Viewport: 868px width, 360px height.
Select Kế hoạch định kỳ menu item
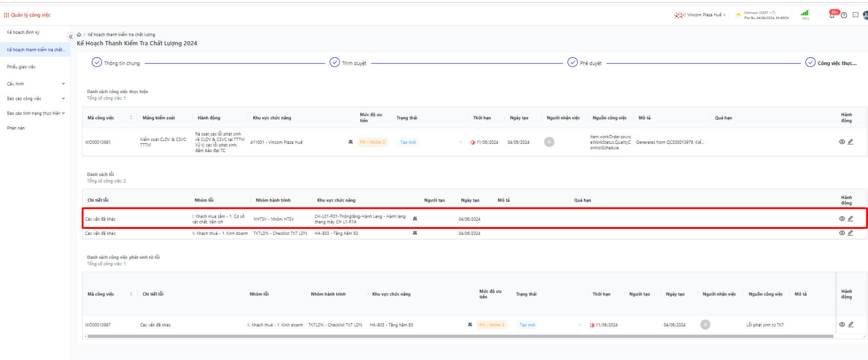click(x=23, y=32)
